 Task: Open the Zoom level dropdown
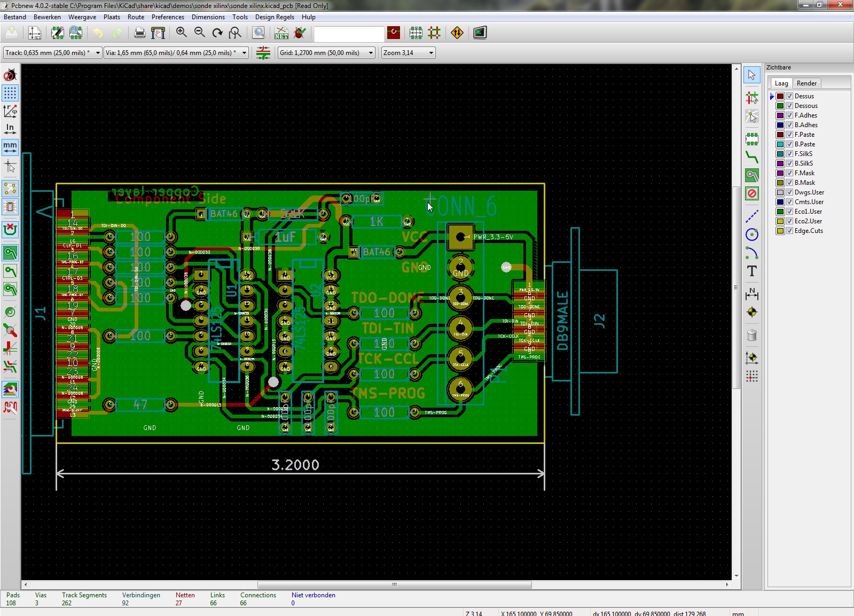(x=408, y=53)
